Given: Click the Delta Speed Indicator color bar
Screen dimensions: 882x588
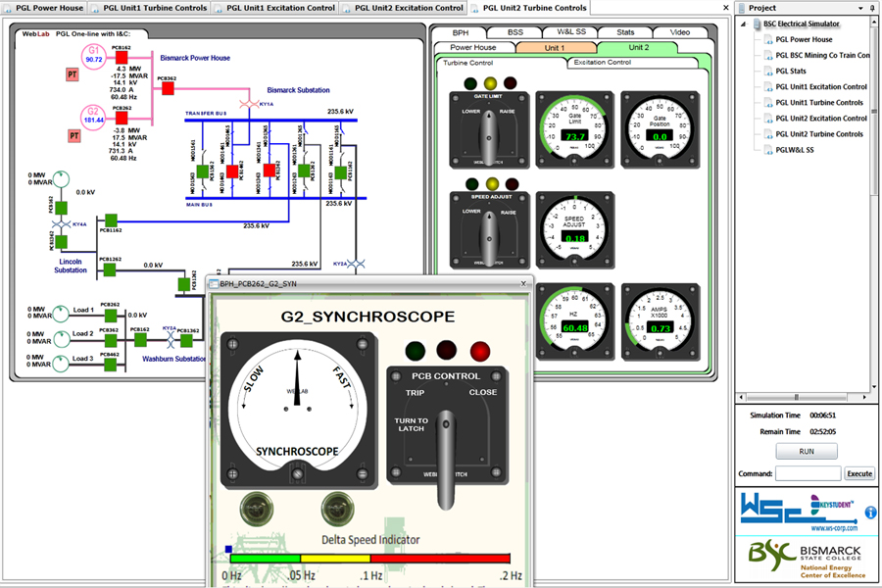Looking at the screenshot, I should [370, 559].
